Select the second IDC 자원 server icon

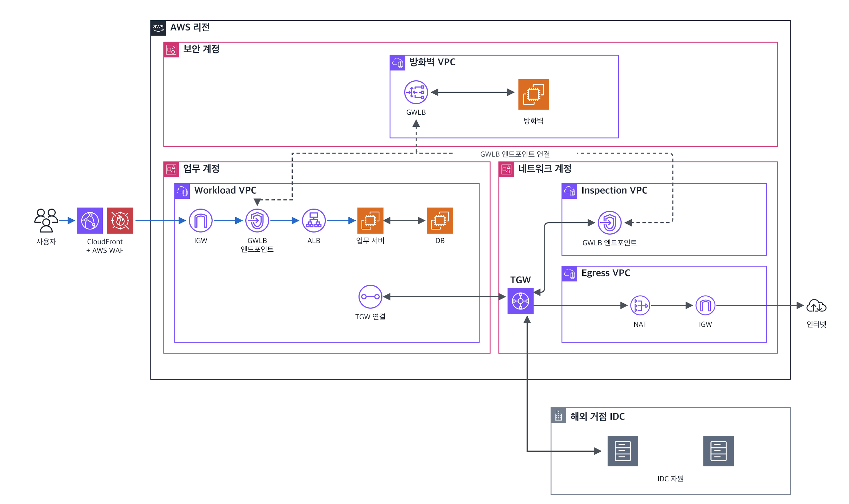[719, 451]
